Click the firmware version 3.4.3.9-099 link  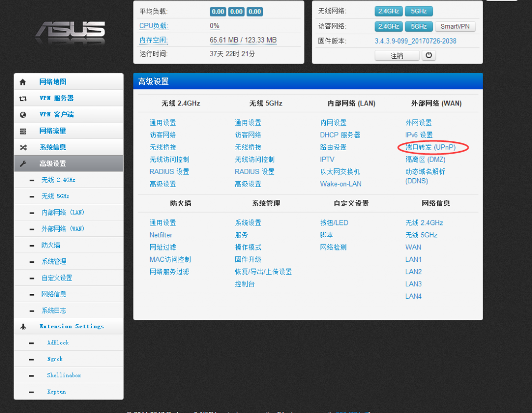(415, 41)
